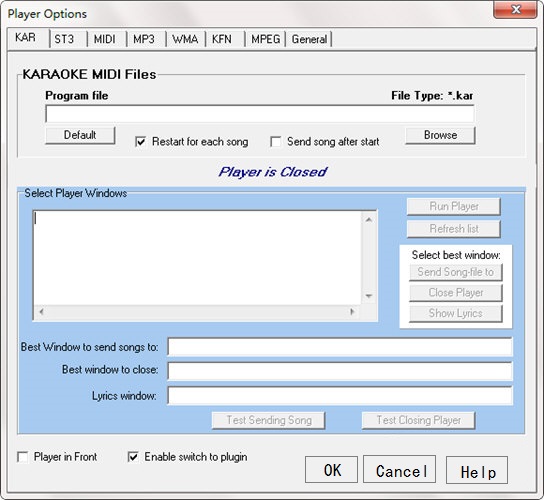This screenshot has width=544, height=500.
Task: Open the ST3 tab
Action: (68, 39)
